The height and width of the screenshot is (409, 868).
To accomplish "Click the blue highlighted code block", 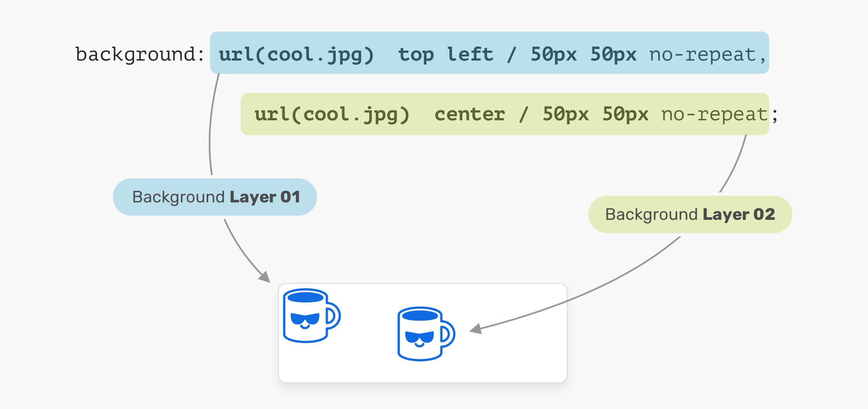I will pos(490,53).
